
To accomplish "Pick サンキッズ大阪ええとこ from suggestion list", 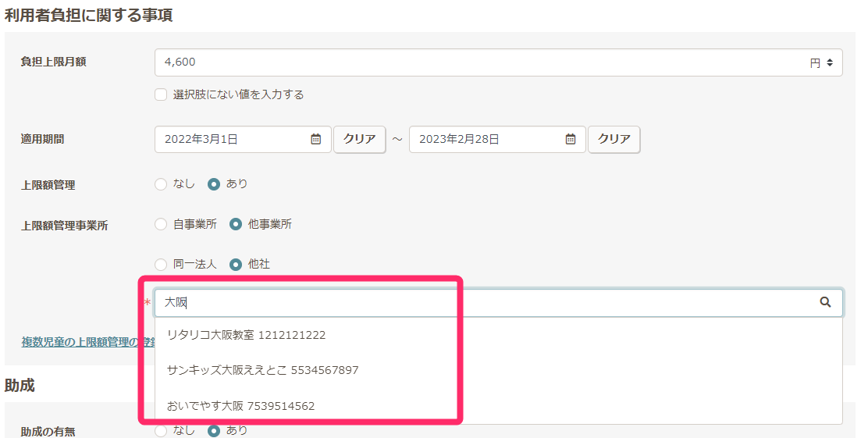I will pos(262,370).
